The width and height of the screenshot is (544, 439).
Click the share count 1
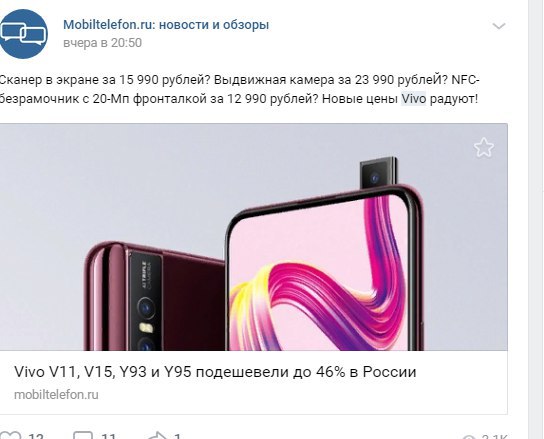(178, 436)
